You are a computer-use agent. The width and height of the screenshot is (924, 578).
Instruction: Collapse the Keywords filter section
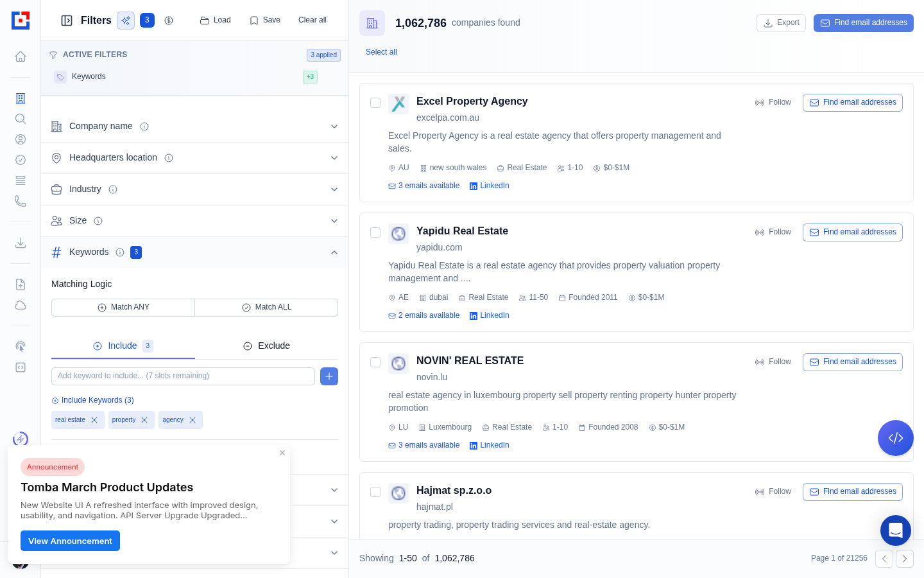194,252
